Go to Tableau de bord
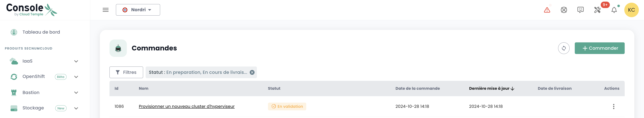 point(41,32)
